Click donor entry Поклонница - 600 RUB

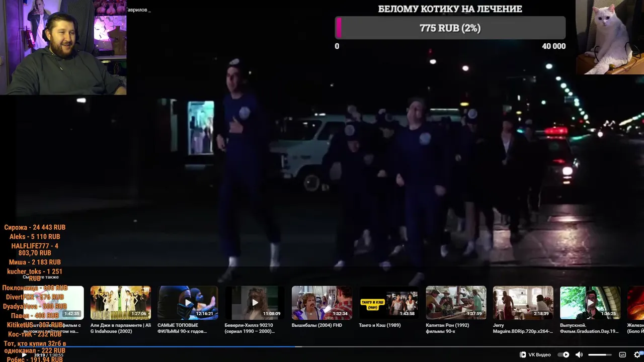tap(35, 288)
